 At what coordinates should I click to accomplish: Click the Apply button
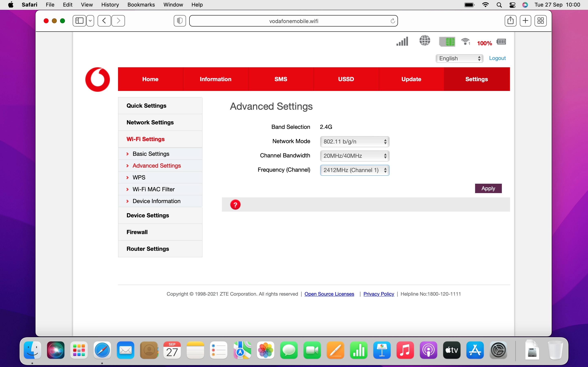tap(488, 188)
